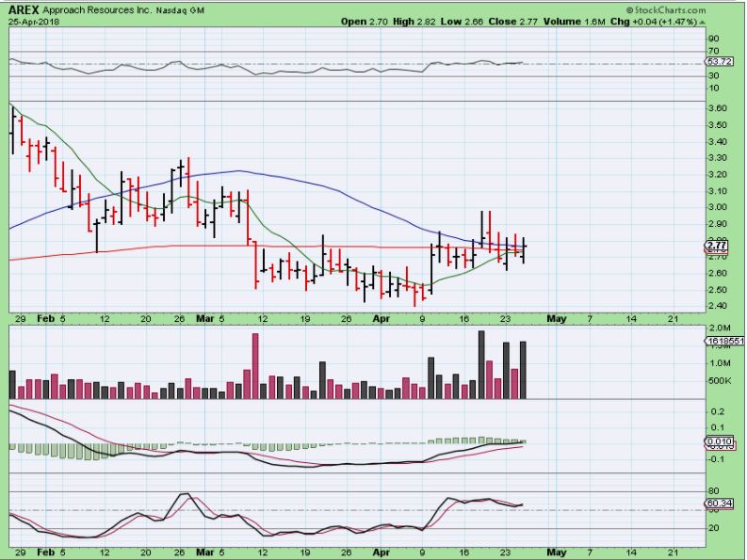The image size is (747, 560).
Task: Open the StockCharts.com copyright link
Action: tap(665, 10)
